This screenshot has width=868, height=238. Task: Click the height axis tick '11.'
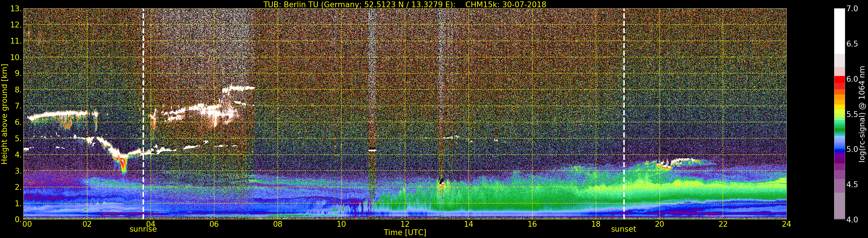[16, 41]
